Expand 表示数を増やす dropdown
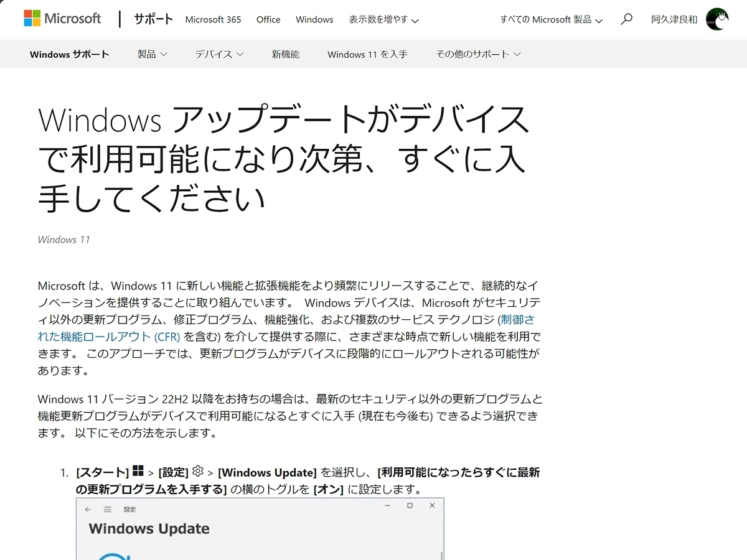Screen dimensions: 747x560 383,19
